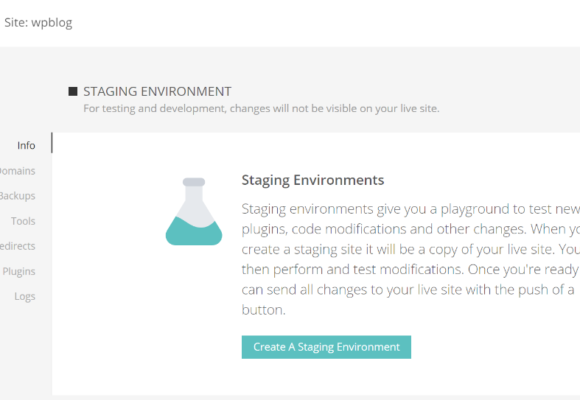Open the Info tab in sidebar

[x=26, y=145]
